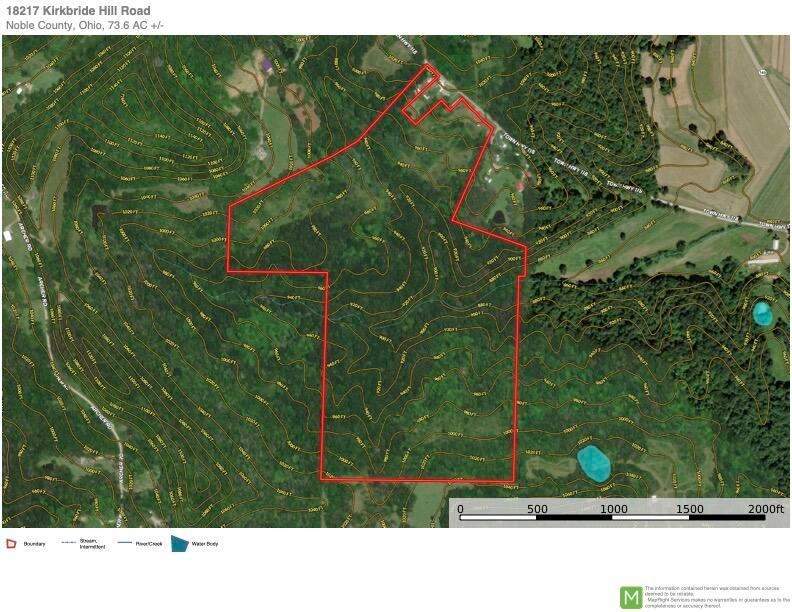Click the red Boundary legend icon
Viewport: 792px width, 612px height.
pos(11,544)
